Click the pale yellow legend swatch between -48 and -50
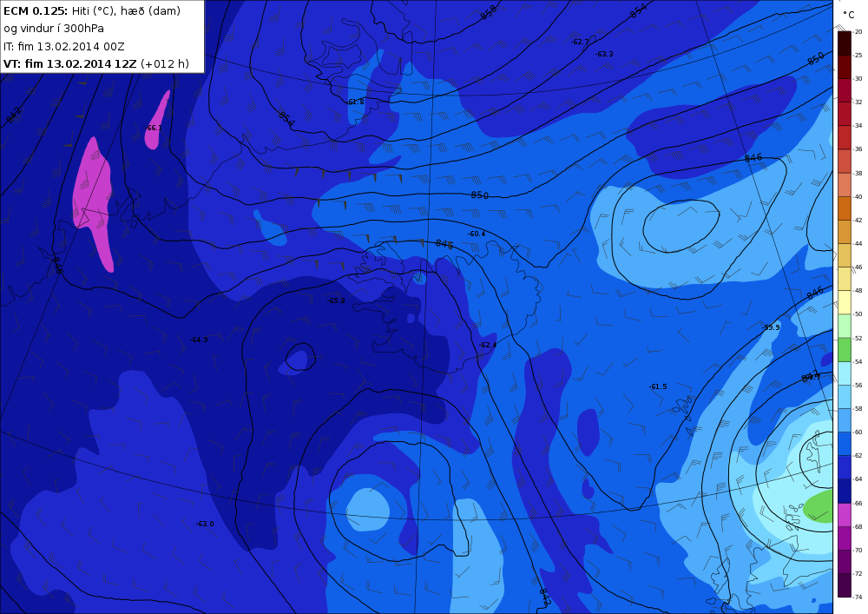Screen dimensions: 868x614 pos(845,302)
